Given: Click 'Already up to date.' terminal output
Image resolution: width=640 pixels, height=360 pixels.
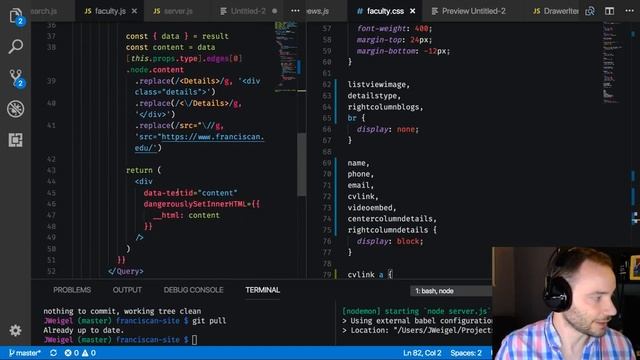Looking at the screenshot, I should tap(83, 330).
